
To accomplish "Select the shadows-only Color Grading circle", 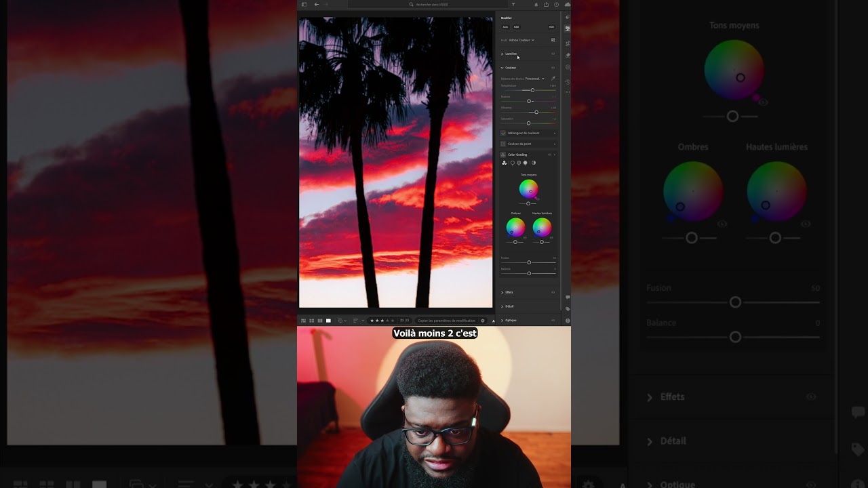I will click(513, 163).
